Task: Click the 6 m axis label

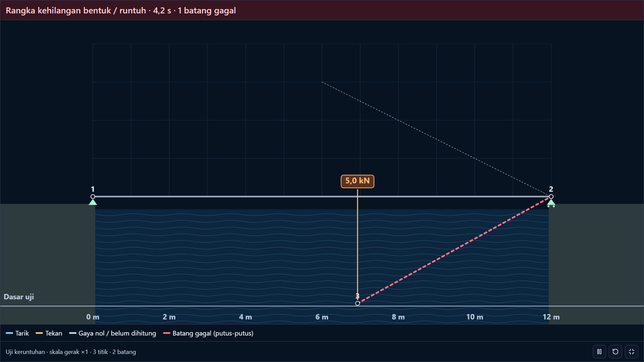Action: pyautogui.click(x=322, y=317)
